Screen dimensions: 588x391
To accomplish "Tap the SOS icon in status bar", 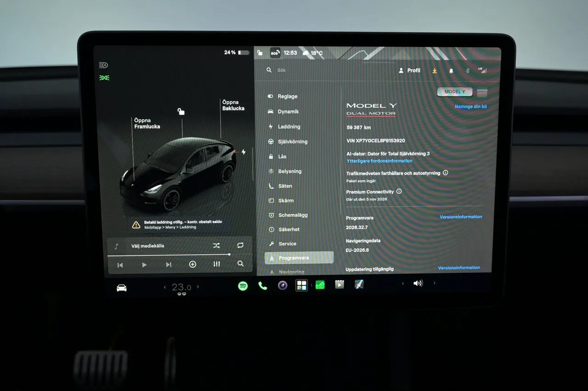I will tap(275, 53).
